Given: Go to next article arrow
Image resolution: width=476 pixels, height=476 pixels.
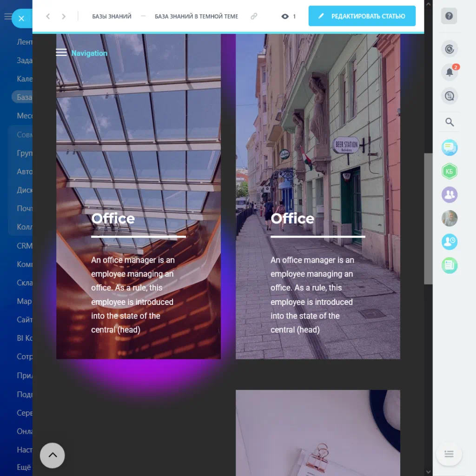Looking at the screenshot, I should (64, 16).
